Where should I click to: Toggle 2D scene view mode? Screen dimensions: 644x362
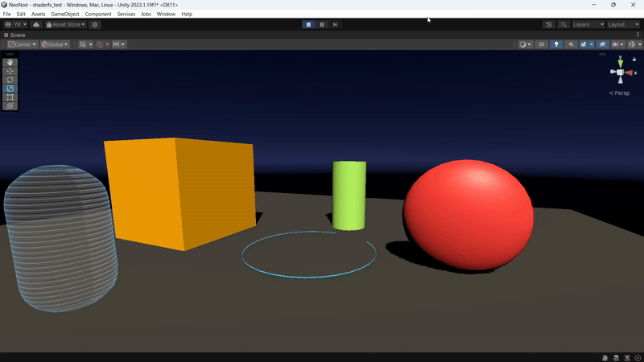(542, 44)
